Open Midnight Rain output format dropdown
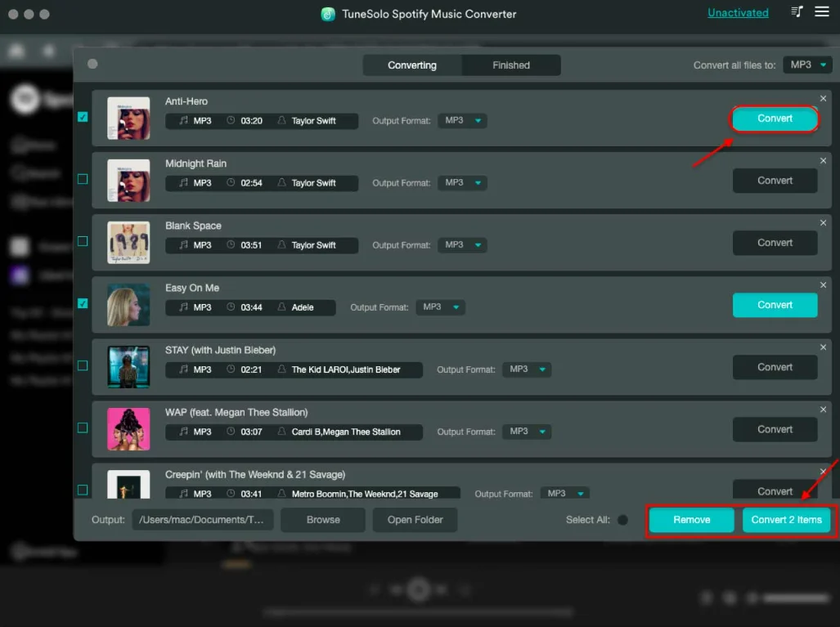This screenshot has height=627, width=840. coord(462,182)
